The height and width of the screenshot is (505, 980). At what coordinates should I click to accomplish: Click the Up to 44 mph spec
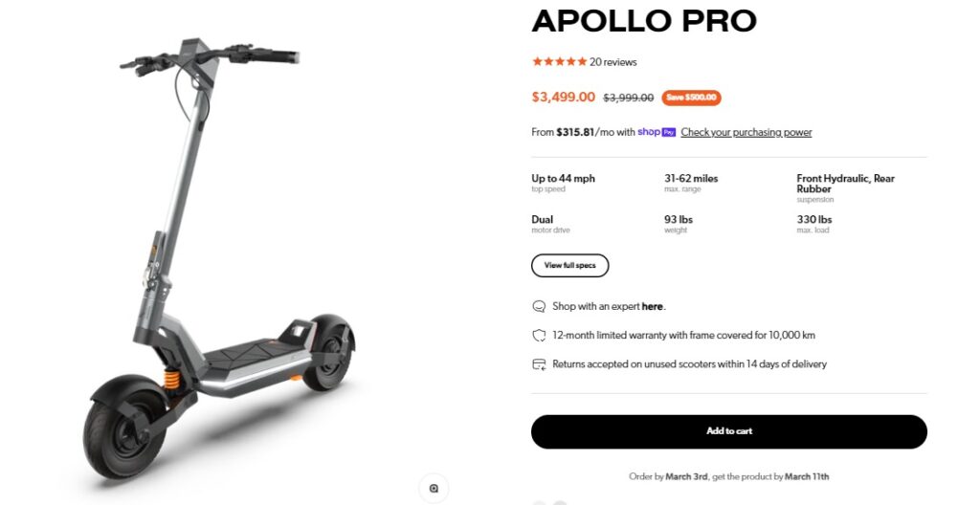point(563,179)
